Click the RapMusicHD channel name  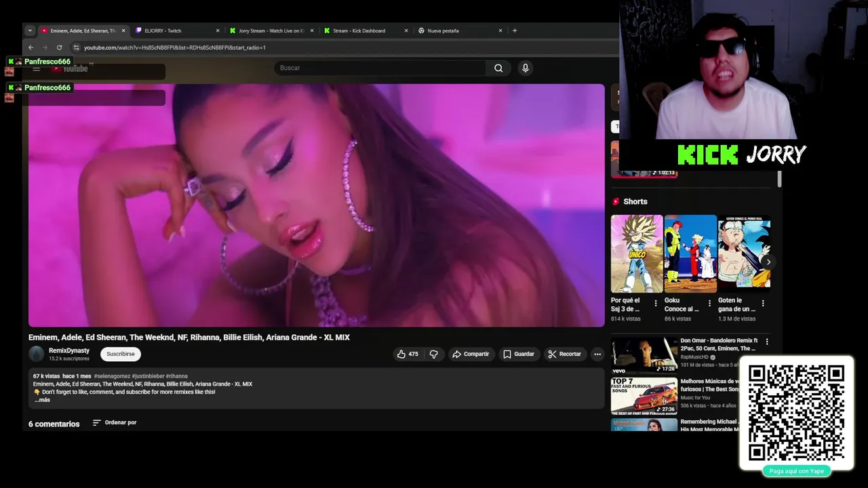[x=695, y=357]
